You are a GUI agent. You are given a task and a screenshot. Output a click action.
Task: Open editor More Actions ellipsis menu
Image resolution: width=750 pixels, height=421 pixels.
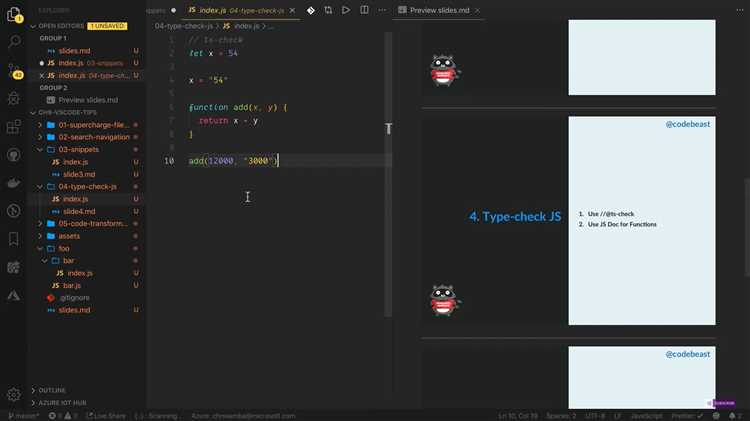382,10
